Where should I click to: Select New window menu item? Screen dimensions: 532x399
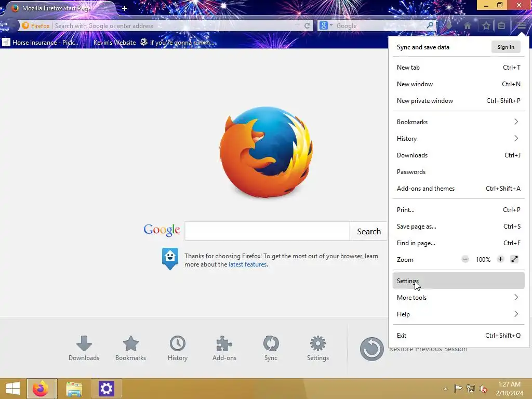pyautogui.click(x=458, y=84)
